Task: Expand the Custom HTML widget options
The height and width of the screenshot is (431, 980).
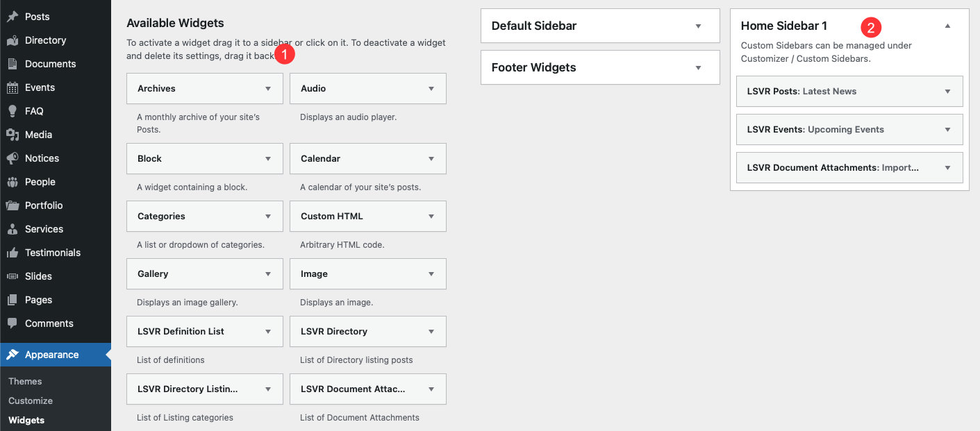Action: point(431,217)
